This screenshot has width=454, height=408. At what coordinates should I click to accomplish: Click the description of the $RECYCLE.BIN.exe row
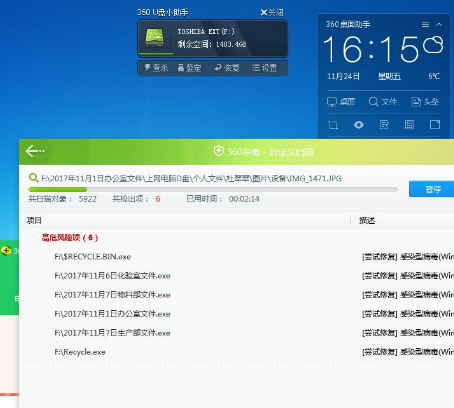[408, 257]
